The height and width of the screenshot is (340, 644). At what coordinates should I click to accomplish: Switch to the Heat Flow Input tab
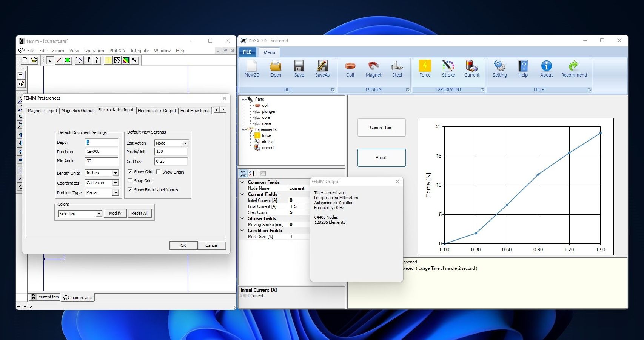click(195, 111)
